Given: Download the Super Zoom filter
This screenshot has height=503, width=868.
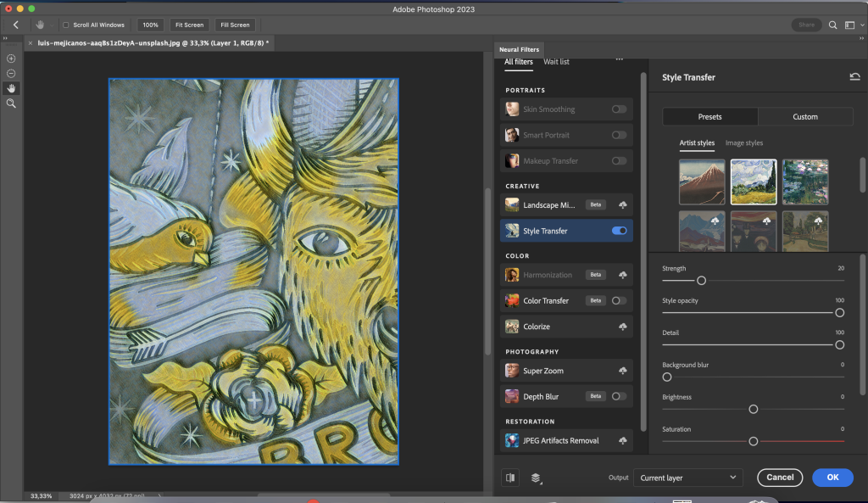Looking at the screenshot, I should (x=623, y=372).
